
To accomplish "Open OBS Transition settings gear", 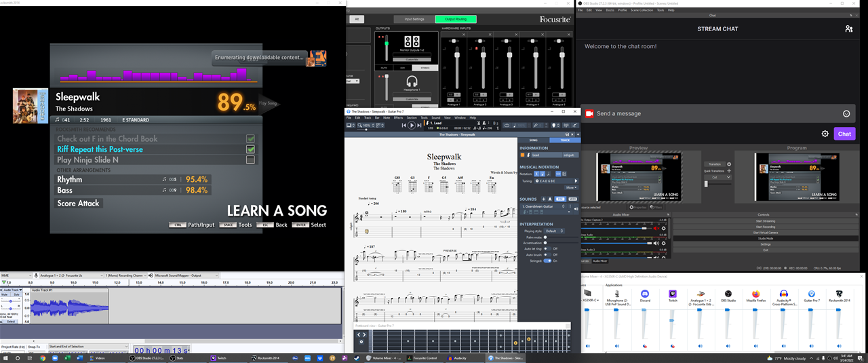I will [x=729, y=164].
